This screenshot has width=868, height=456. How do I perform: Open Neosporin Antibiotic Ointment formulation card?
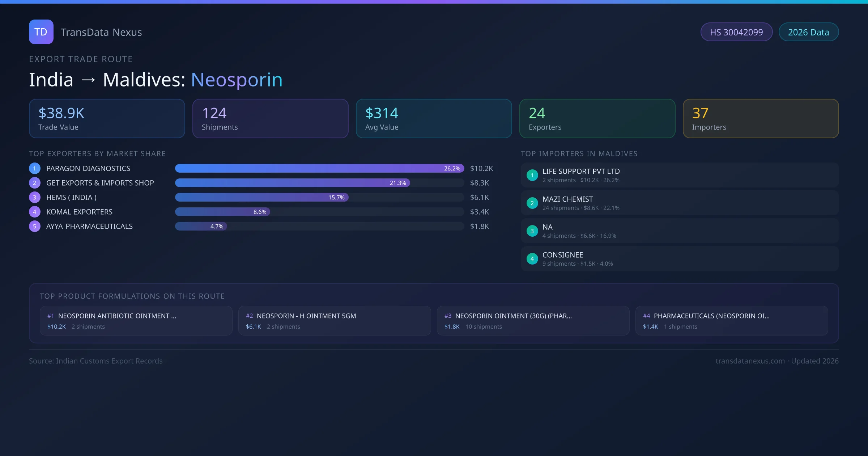click(x=136, y=321)
